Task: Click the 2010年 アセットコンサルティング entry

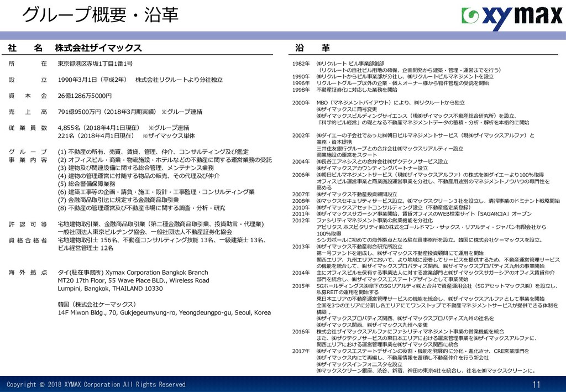Action: (x=381, y=207)
